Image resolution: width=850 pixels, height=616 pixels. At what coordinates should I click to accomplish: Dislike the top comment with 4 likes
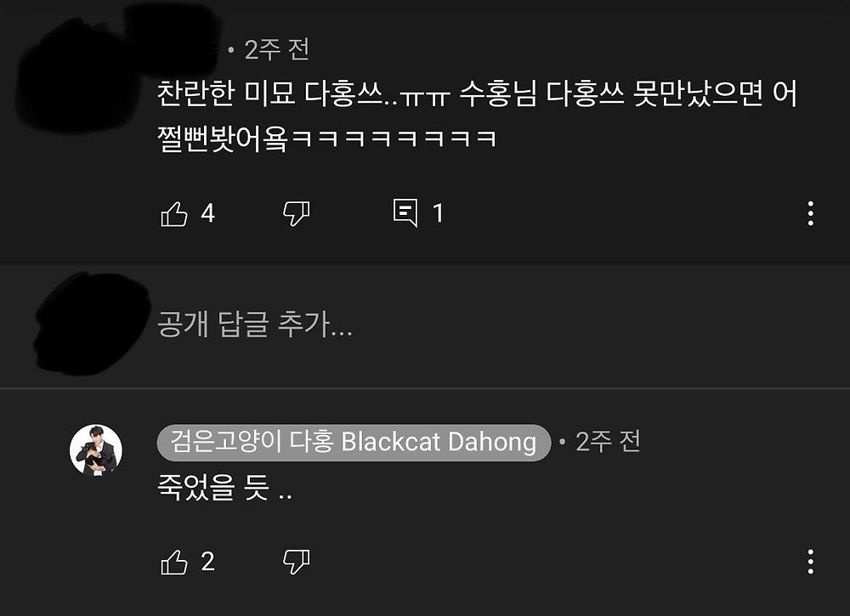click(297, 213)
